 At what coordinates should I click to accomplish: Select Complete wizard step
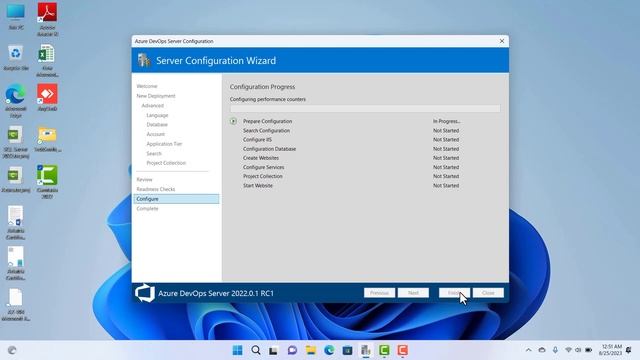tap(147, 209)
